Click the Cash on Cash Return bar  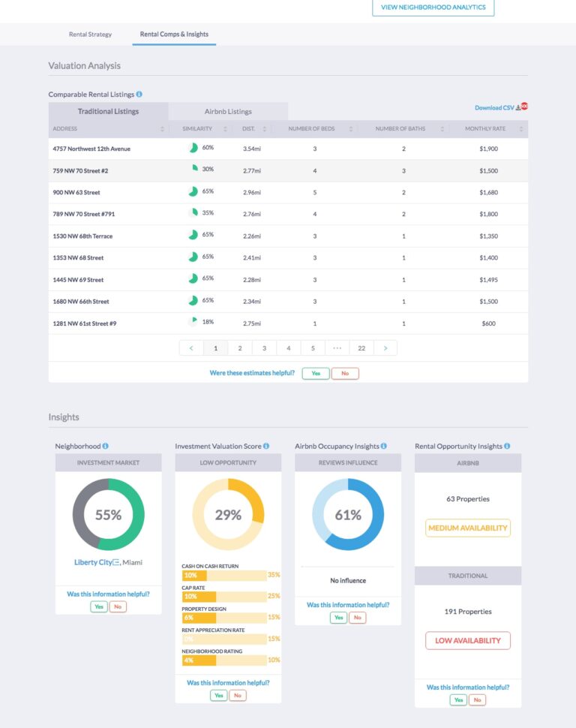coord(223,575)
